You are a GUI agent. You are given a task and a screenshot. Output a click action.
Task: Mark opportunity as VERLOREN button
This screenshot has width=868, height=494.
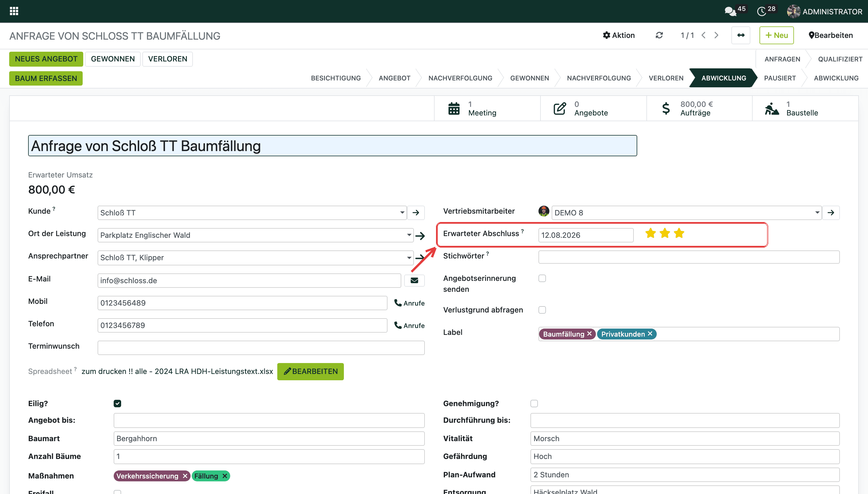(x=168, y=59)
